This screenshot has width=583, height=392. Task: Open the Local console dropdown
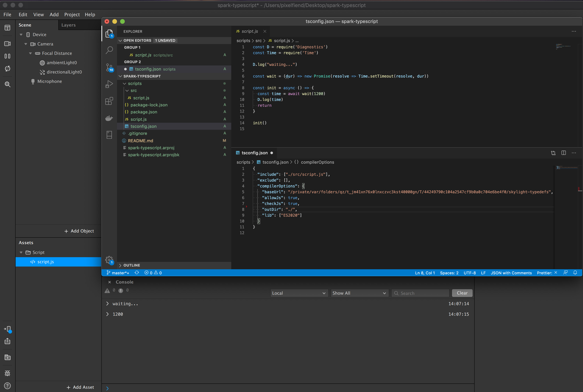click(299, 293)
